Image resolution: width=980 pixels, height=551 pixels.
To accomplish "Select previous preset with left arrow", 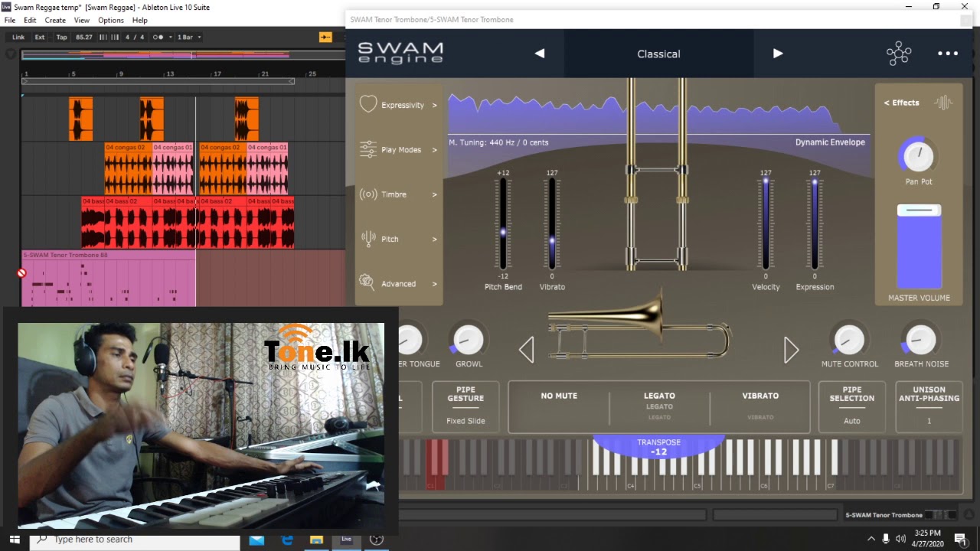I will pos(540,54).
